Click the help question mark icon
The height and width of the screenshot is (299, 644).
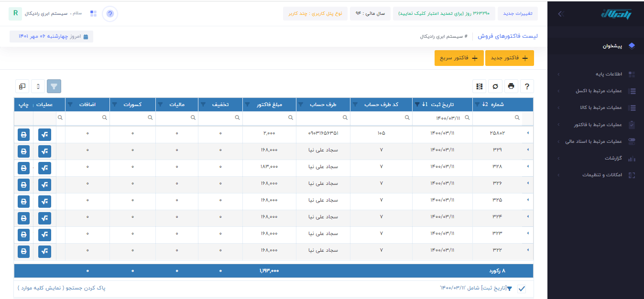click(x=527, y=86)
